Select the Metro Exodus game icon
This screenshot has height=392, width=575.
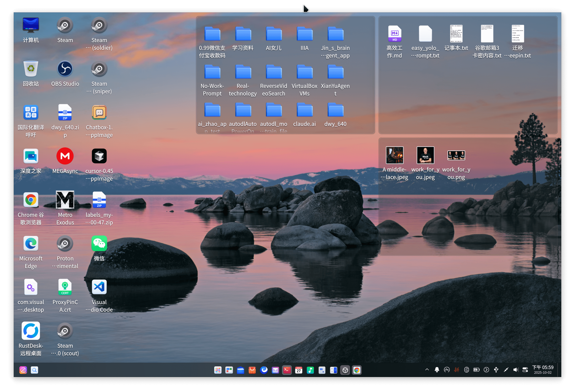[x=65, y=200]
